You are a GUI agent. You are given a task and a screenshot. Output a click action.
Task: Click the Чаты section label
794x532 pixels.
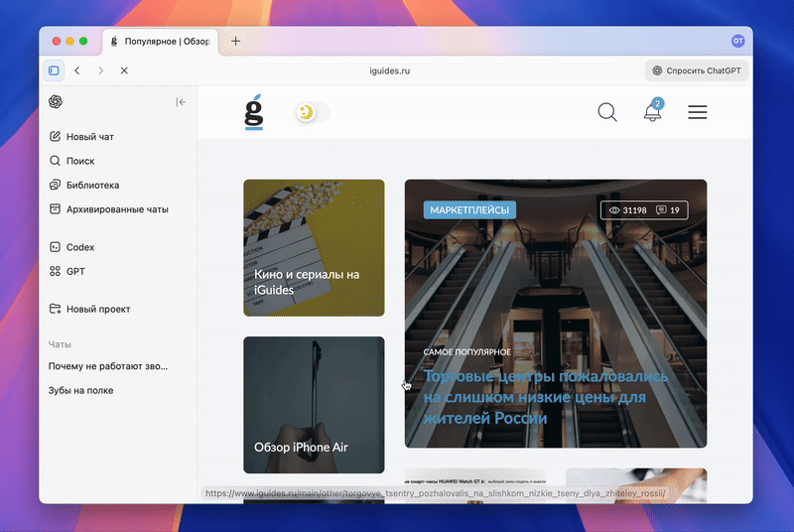(60, 344)
